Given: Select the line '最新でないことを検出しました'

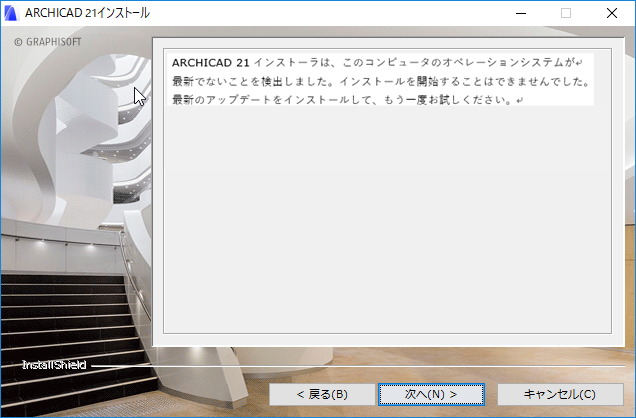Looking at the screenshot, I should pyautogui.click(x=381, y=81).
